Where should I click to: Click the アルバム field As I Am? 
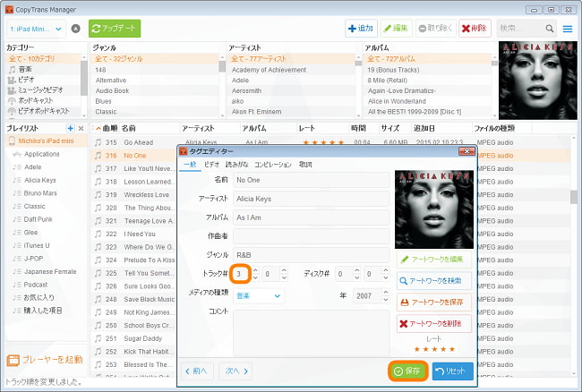311,217
